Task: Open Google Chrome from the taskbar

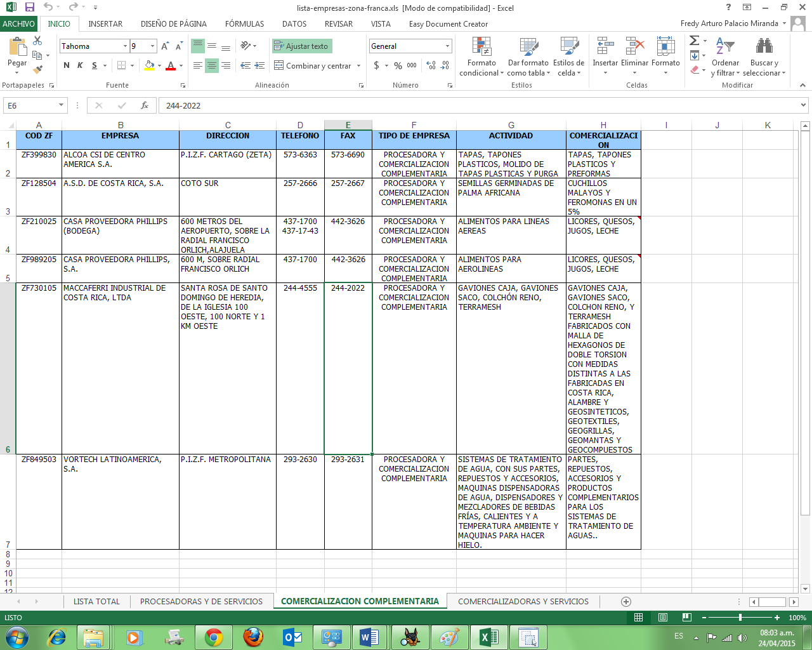Action: tap(214, 637)
